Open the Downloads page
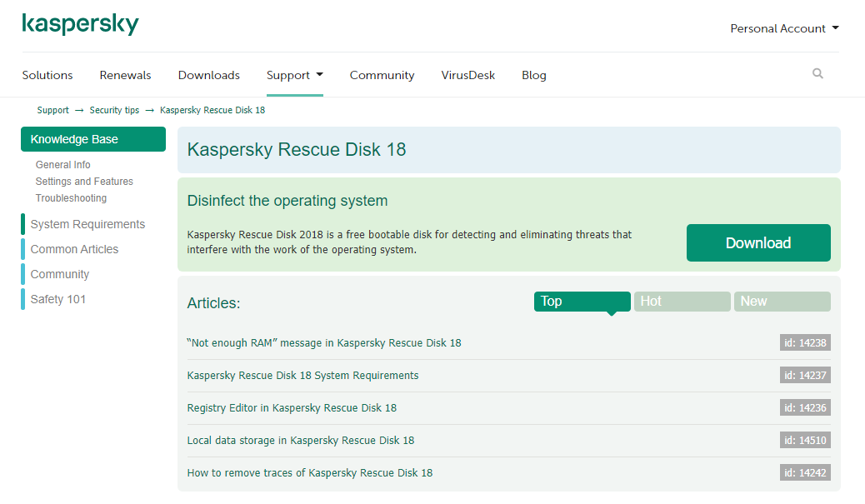865x504 pixels. point(208,75)
